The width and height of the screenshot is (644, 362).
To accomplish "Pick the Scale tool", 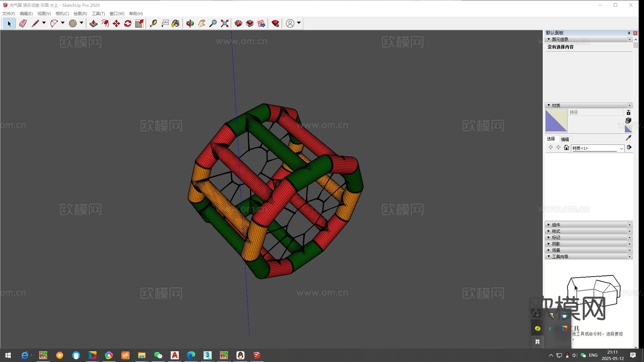I will click(x=139, y=24).
